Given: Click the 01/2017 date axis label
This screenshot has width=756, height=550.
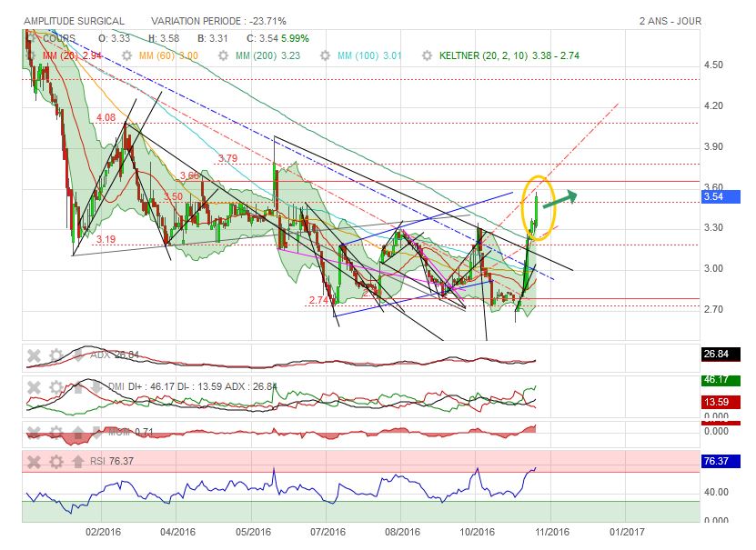Looking at the screenshot, I should (627, 532).
